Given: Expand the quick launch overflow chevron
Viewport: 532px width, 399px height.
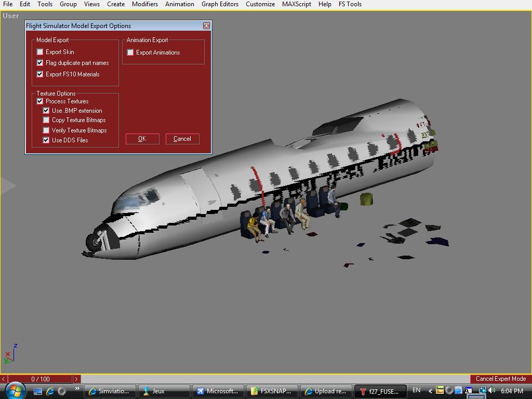Looking at the screenshot, I should 77,389.
